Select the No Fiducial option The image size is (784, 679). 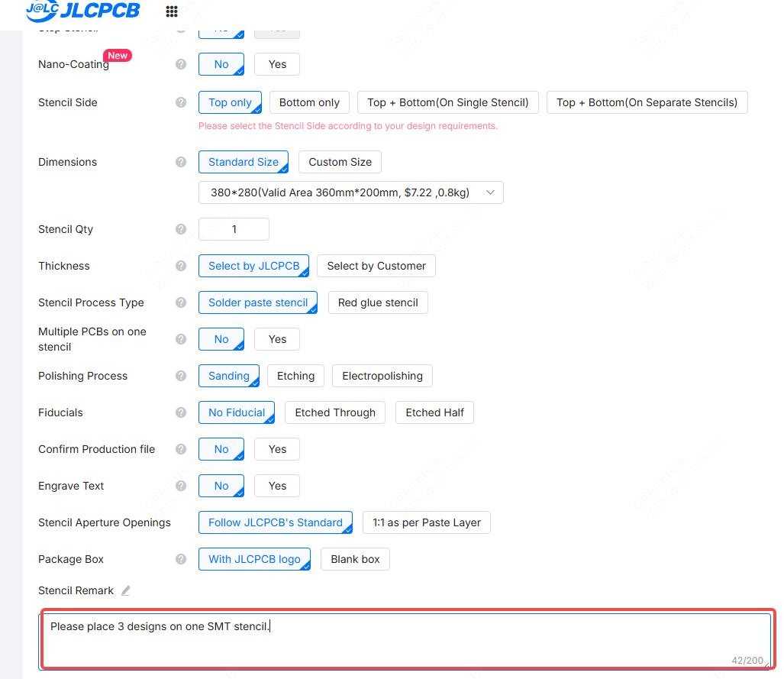click(237, 412)
